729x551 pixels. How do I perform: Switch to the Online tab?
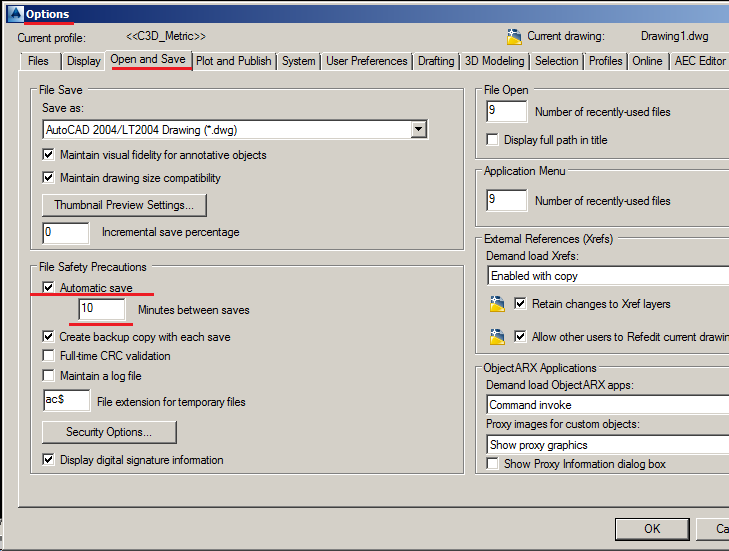[647, 61]
